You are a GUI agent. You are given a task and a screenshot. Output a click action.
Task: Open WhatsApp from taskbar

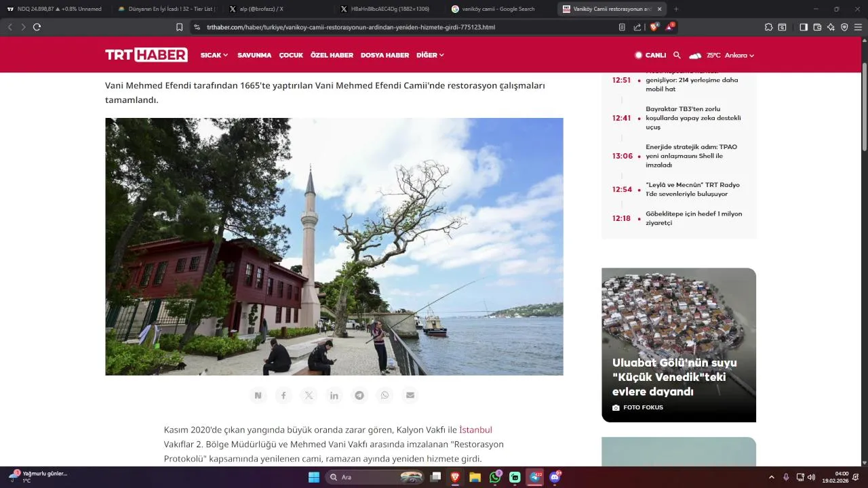click(495, 477)
